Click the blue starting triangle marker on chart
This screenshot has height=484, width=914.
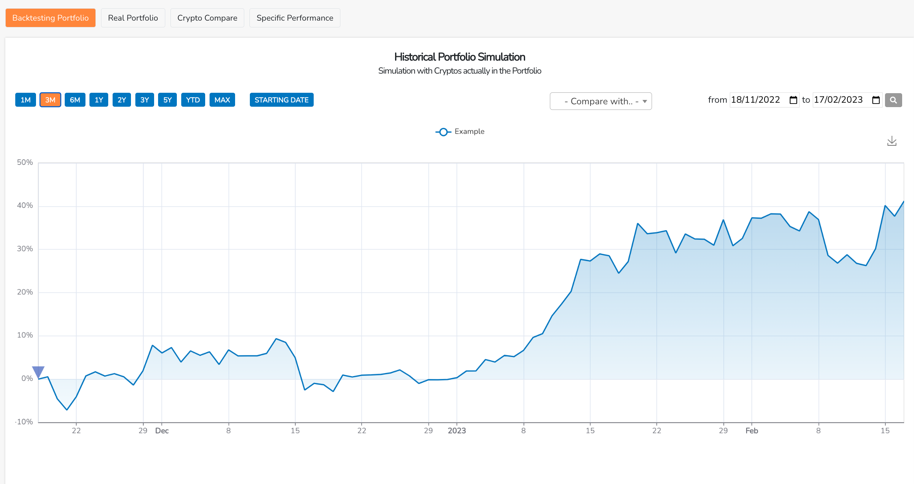38,372
